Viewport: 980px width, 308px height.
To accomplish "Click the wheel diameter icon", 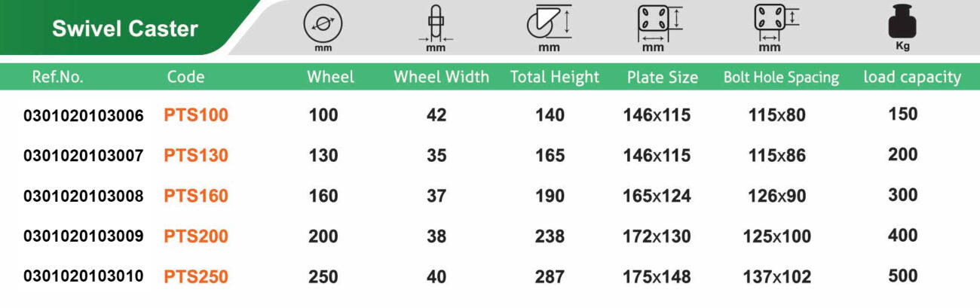I will 323,24.
